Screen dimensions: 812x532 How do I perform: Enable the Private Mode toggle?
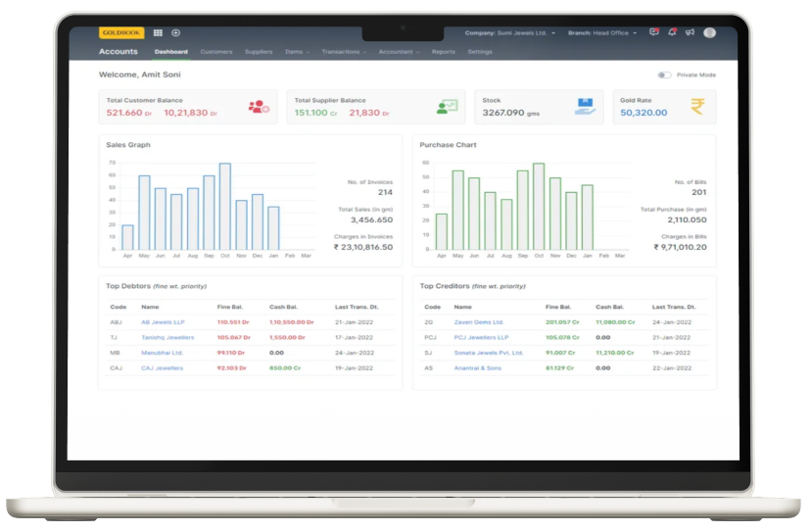[x=664, y=74]
